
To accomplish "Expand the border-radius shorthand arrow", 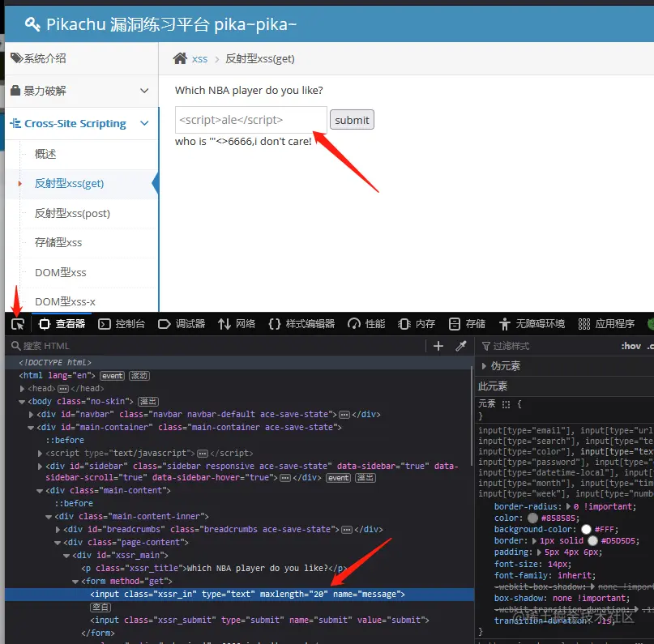I will click(x=568, y=506).
